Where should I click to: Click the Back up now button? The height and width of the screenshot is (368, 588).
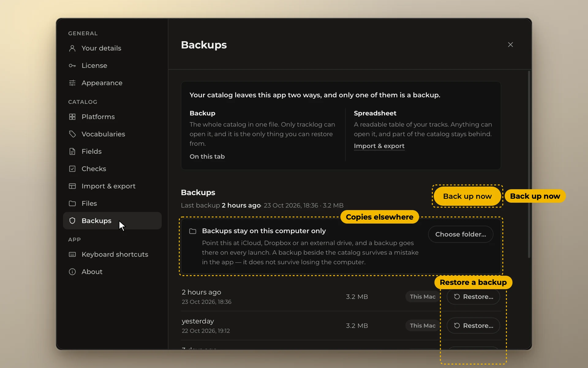(x=467, y=196)
